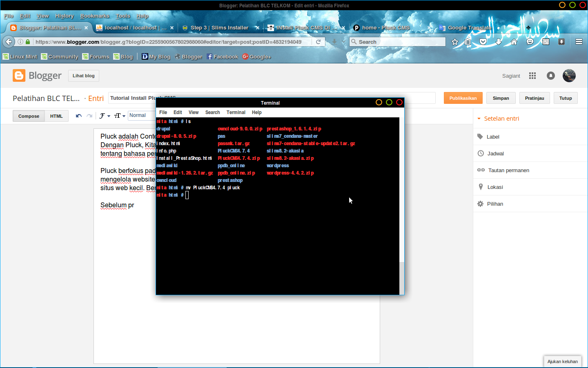This screenshot has height=368, width=588.
Task: Open Firefox History menu
Action: point(65,16)
